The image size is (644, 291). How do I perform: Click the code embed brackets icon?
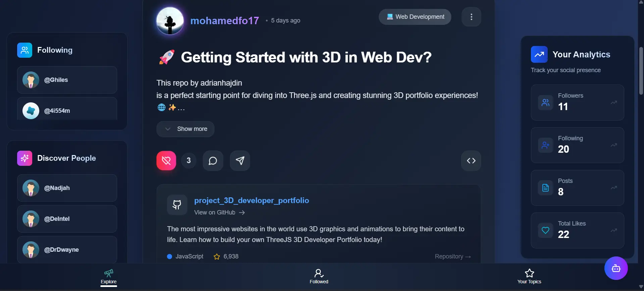471,161
